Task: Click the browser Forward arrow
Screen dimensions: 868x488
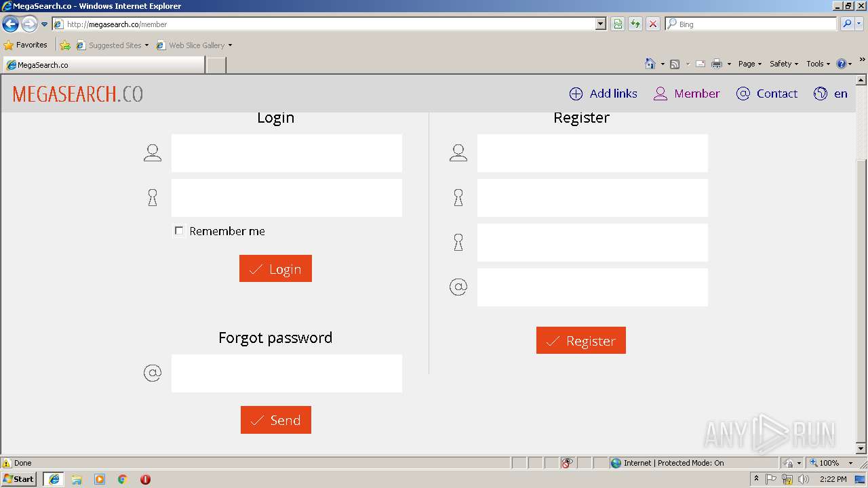Action: (29, 24)
